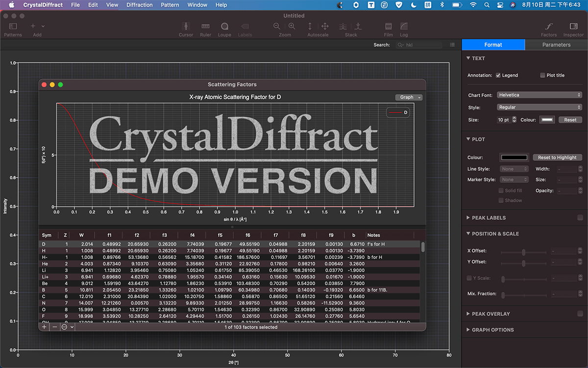Activate the Loupe tool
Screen dimensions: 588x368
[x=224, y=26]
